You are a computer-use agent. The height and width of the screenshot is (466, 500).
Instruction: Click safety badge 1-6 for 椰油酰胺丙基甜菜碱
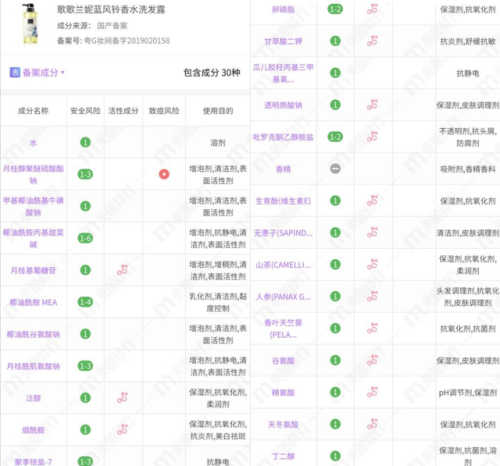(x=85, y=238)
